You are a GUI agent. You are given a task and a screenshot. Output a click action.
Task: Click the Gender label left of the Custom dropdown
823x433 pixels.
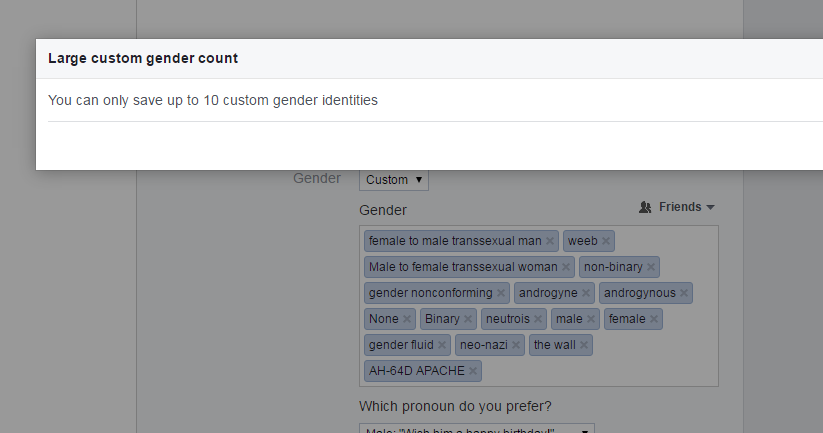click(317, 178)
